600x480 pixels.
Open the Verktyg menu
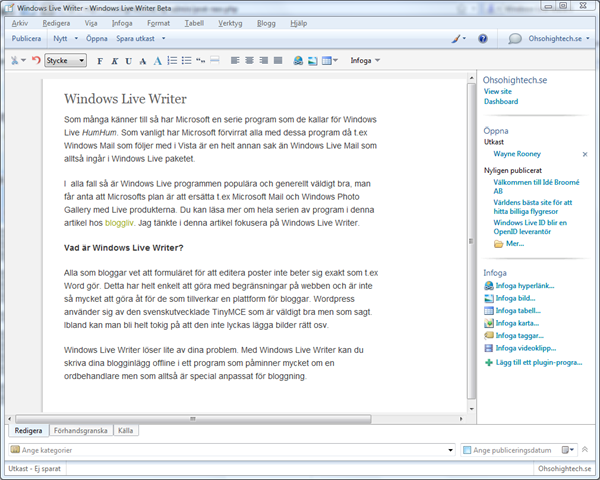coord(230,23)
